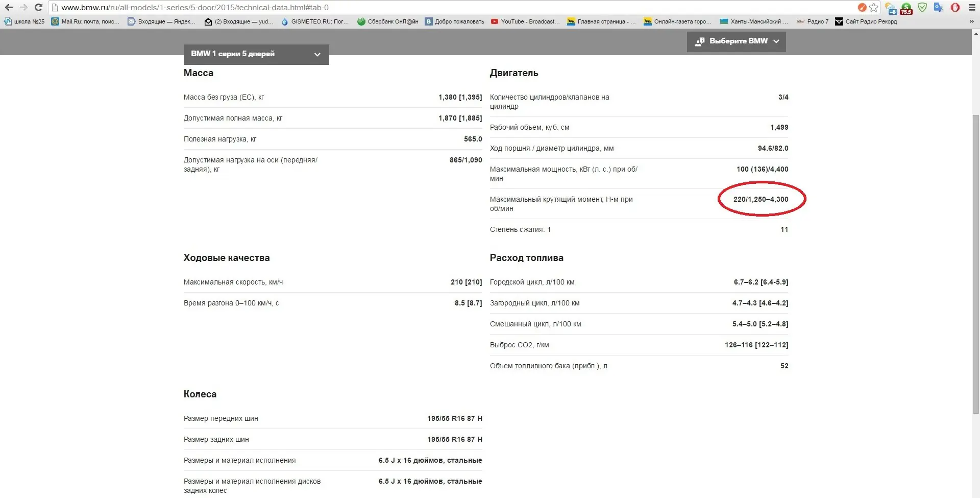Click the Размер задних шин label
This screenshot has width=980, height=498.
coord(216,439)
